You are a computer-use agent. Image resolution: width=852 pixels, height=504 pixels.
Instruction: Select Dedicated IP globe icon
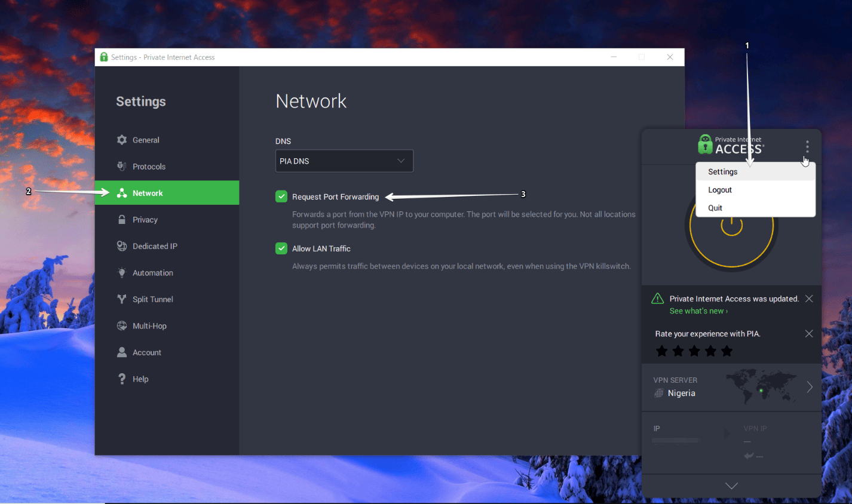click(122, 246)
